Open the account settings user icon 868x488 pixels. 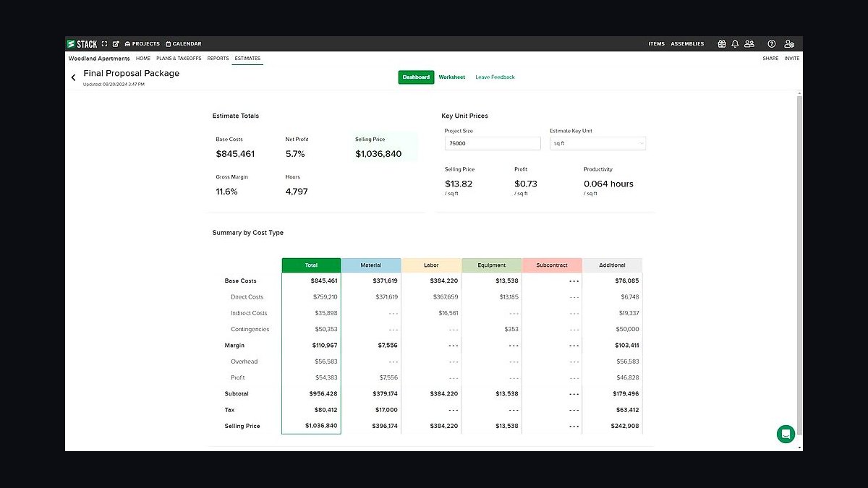tap(789, 44)
